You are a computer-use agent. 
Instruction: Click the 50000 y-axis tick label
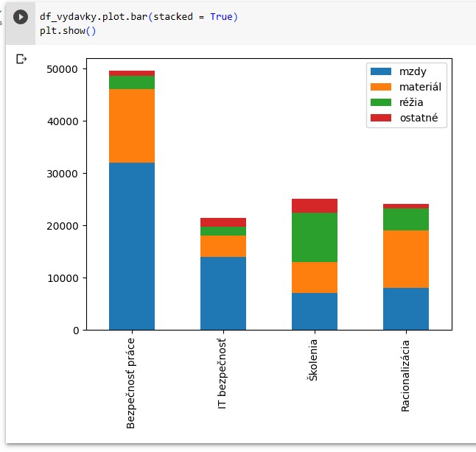pos(63,69)
